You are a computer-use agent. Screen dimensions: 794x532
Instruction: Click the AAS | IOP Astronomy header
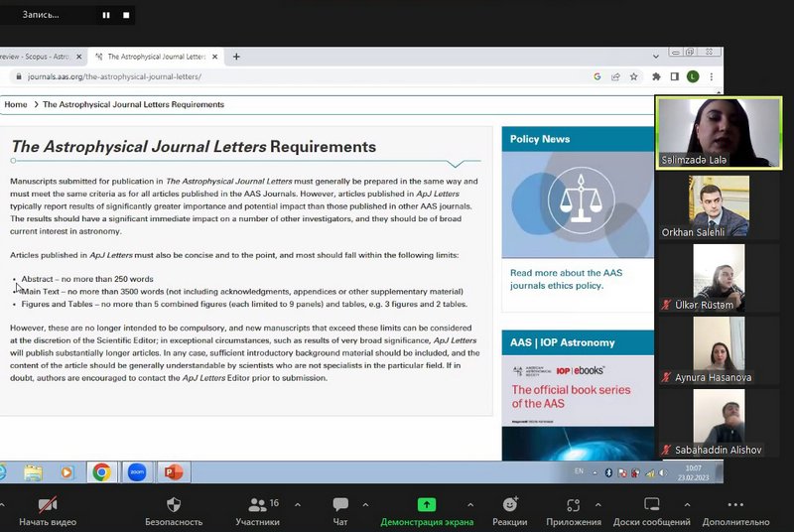point(578,342)
